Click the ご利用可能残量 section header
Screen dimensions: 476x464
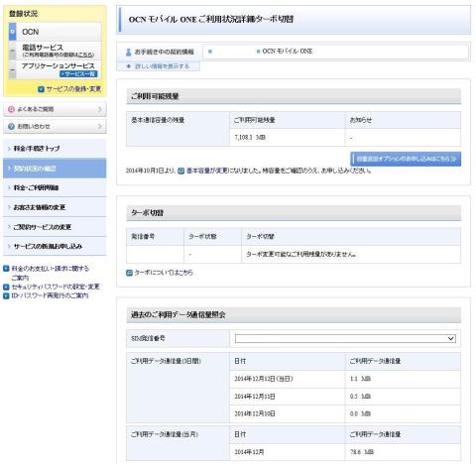[294, 96]
